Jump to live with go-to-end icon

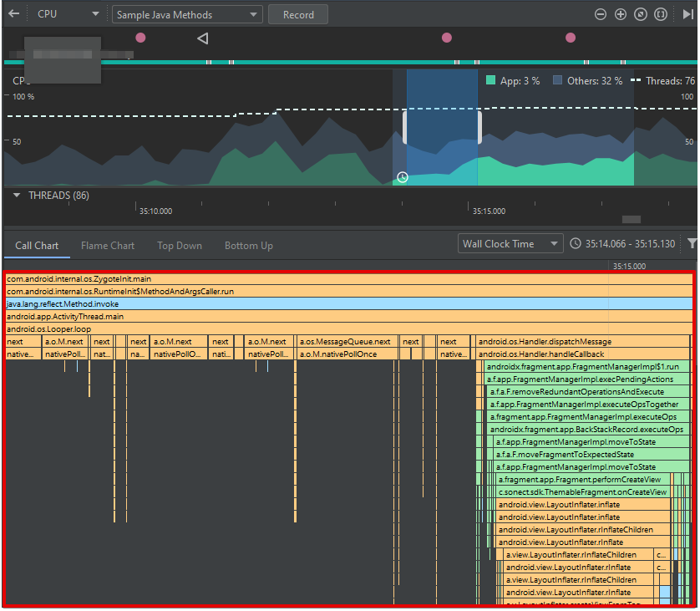click(x=688, y=14)
